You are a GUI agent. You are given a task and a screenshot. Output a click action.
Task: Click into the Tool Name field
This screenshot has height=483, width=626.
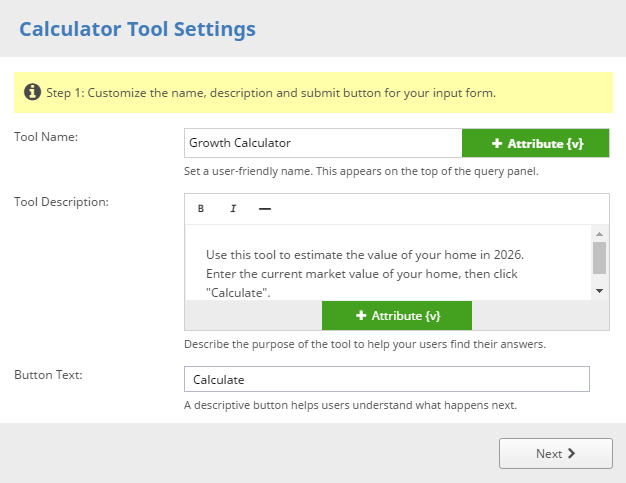(322, 143)
